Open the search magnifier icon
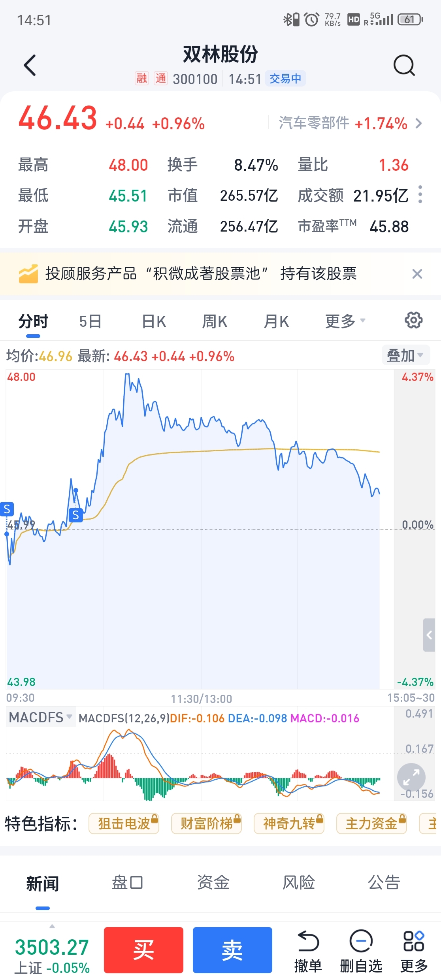The width and height of the screenshot is (441, 980). pos(404,65)
